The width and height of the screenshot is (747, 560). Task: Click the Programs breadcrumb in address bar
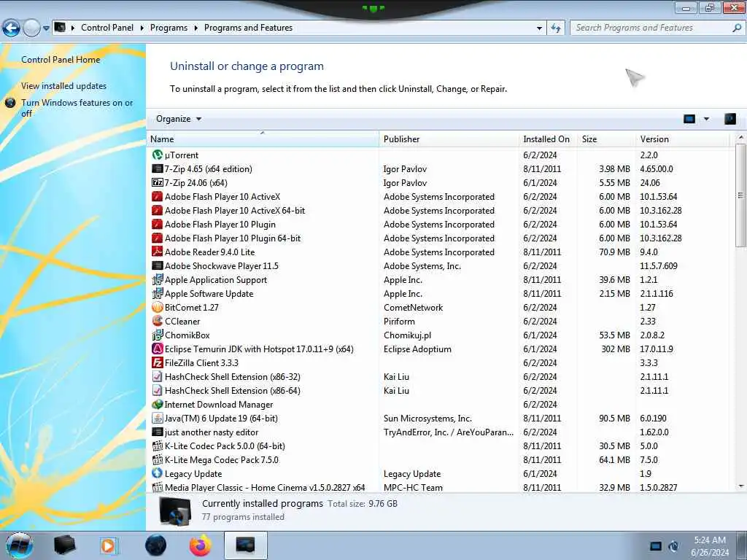(169, 28)
